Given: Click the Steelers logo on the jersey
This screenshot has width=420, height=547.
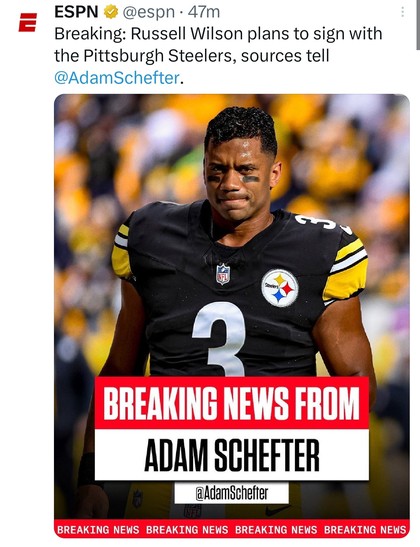Looking at the screenshot, I should [x=280, y=288].
